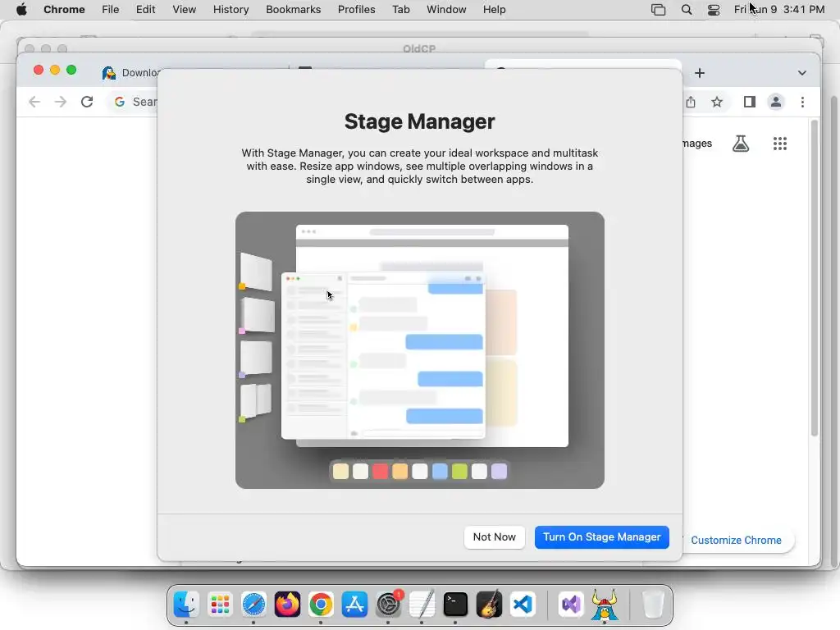The width and height of the screenshot is (840, 630).
Task: Show date and time in menu bar
Action: pyautogui.click(x=779, y=10)
